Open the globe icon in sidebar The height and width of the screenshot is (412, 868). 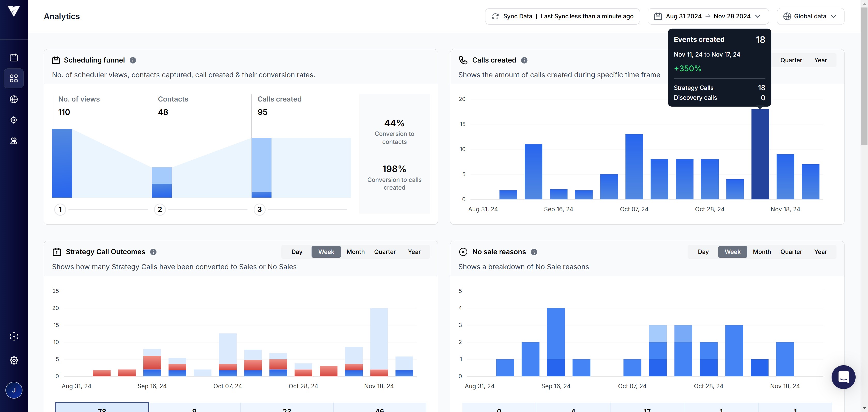point(14,99)
